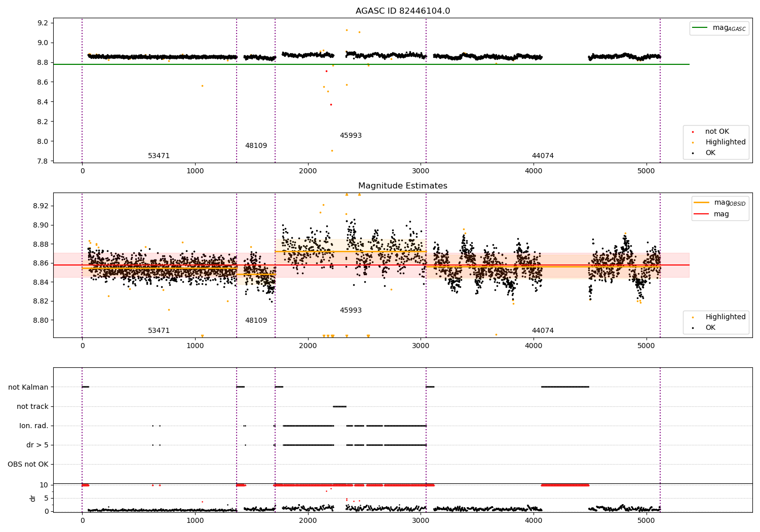Click OBSID label 45993 in Magnitude Estimates plot
The image size is (760, 532).
click(351, 311)
